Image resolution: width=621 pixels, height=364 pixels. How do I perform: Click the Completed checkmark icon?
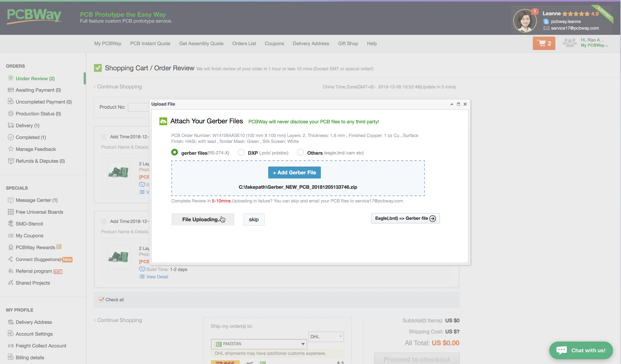[x=11, y=137]
